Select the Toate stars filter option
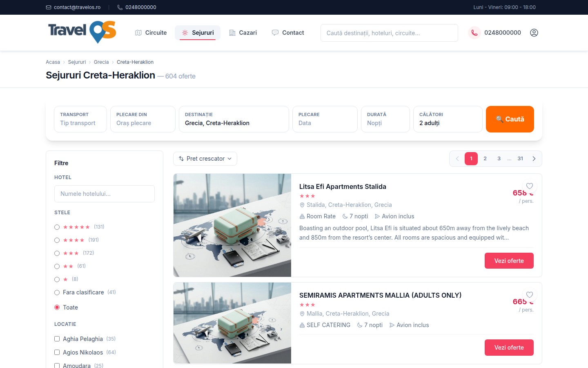The height and width of the screenshot is (368, 588). point(57,307)
